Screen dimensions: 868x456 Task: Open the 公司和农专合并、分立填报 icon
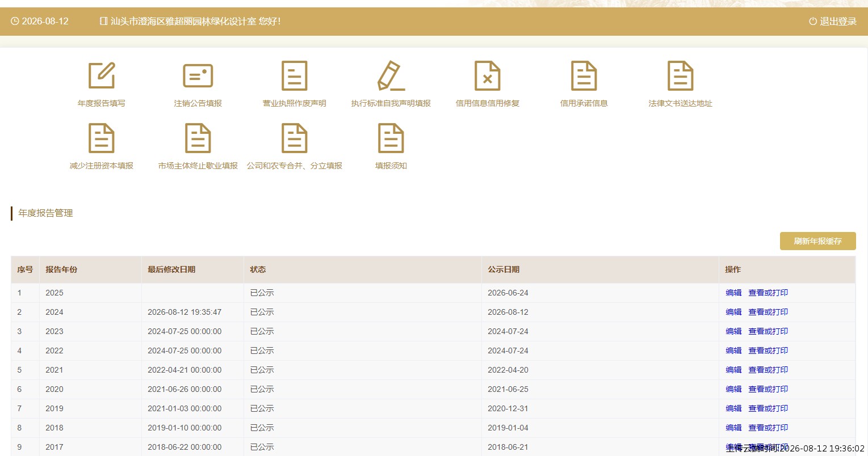click(x=295, y=138)
